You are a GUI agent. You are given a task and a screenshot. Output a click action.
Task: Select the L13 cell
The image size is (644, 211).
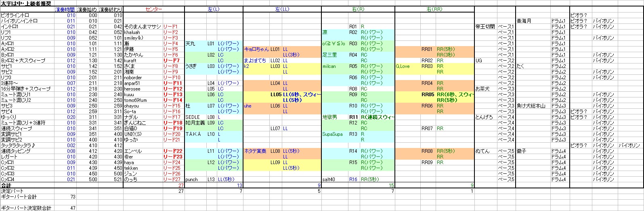coord(212,179)
